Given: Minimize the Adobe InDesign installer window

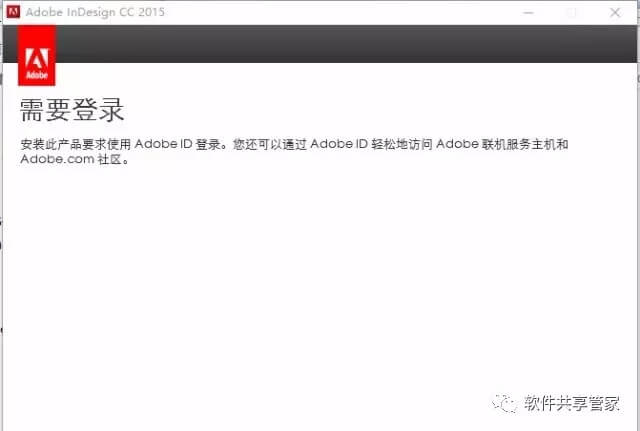Looking at the screenshot, I should coord(529,13).
